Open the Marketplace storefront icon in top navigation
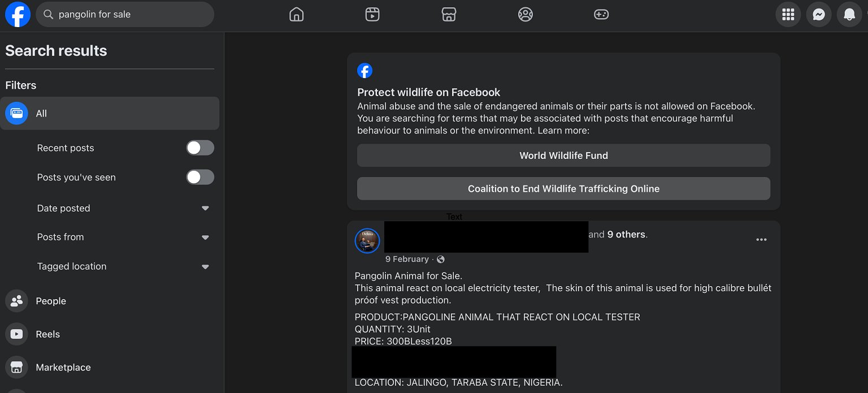This screenshot has height=393, width=868. click(449, 15)
